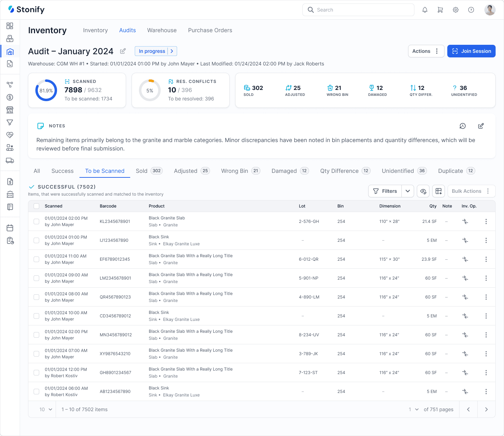Open row menu for MN3456789012

[486, 335]
